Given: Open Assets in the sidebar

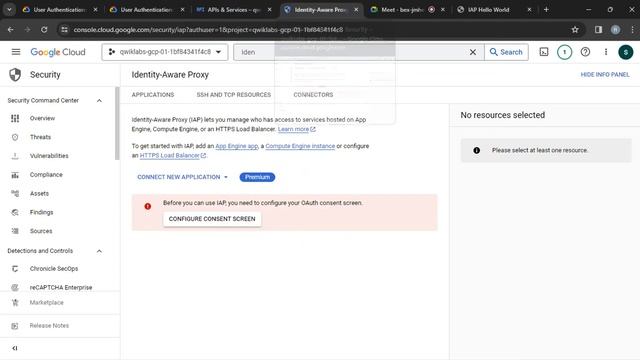Looking at the screenshot, I should (x=39, y=193).
